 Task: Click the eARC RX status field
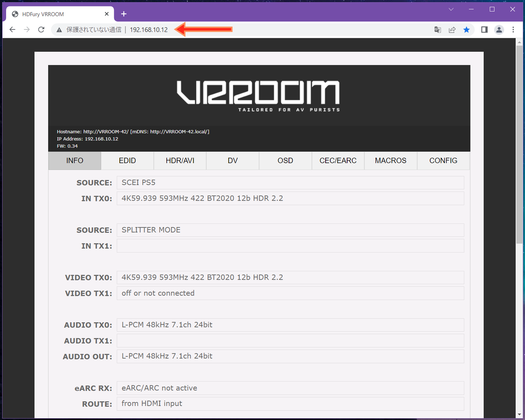[290, 388]
